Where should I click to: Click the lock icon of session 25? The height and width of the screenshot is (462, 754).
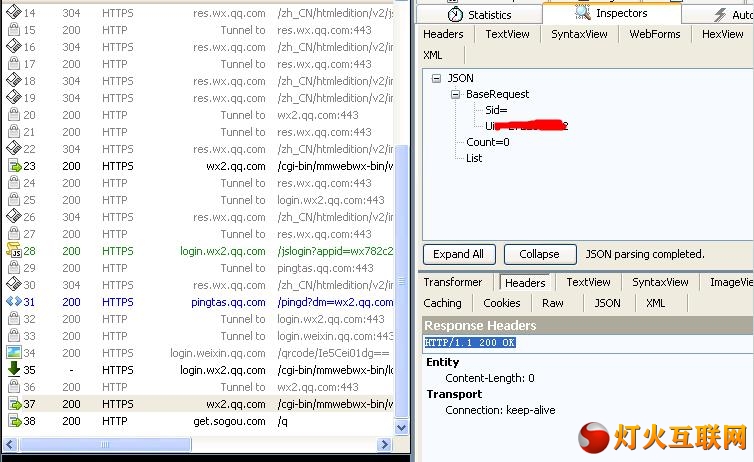[x=14, y=200]
